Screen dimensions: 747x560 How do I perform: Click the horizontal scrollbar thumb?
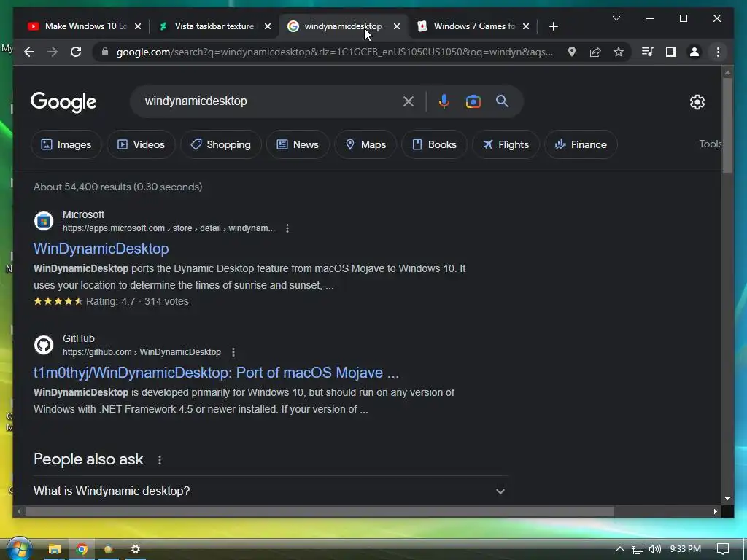pos(320,511)
